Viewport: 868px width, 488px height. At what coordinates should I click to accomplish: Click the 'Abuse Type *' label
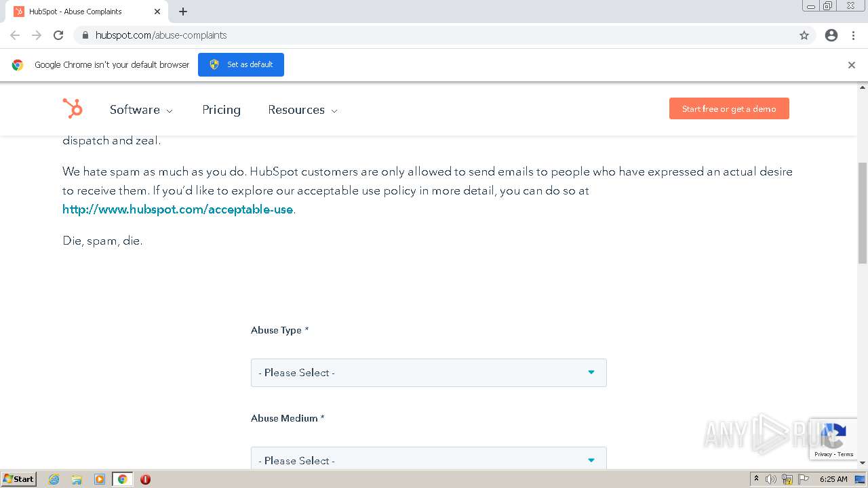[279, 330]
